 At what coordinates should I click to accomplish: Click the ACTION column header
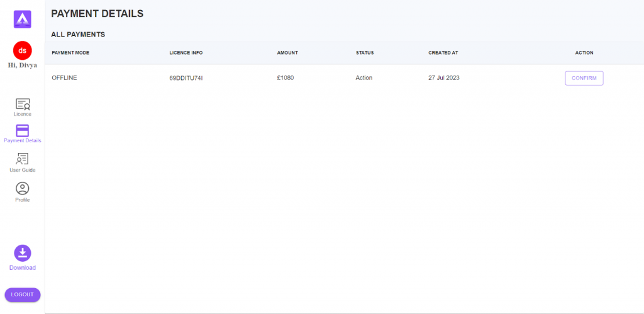584,53
